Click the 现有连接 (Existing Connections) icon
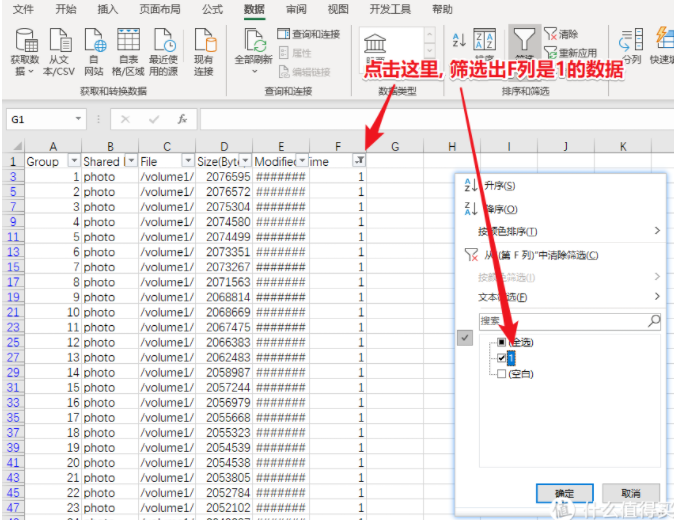The width and height of the screenshot is (674, 520). pyautogui.click(x=204, y=41)
